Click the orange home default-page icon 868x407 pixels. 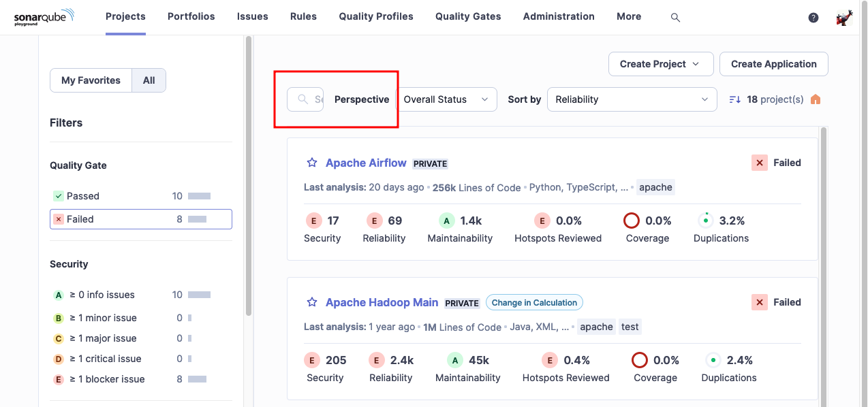(816, 99)
